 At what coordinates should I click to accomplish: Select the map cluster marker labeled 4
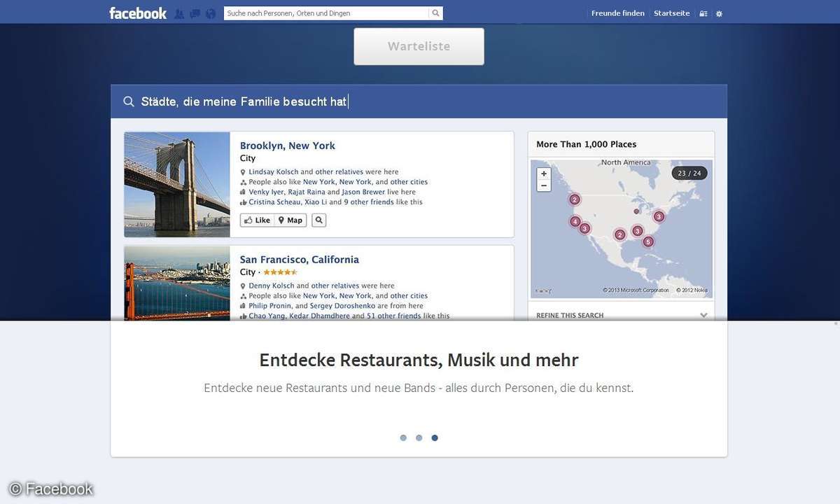[x=575, y=222]
